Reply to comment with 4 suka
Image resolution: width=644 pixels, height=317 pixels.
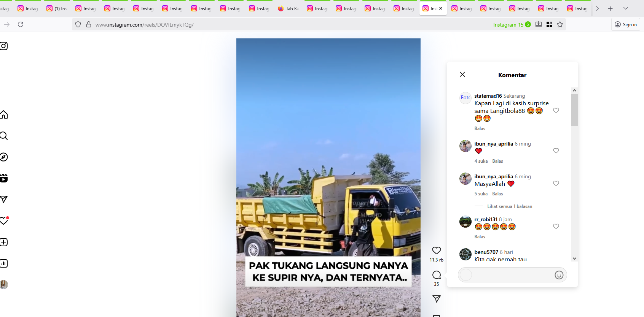pos(497,161)
